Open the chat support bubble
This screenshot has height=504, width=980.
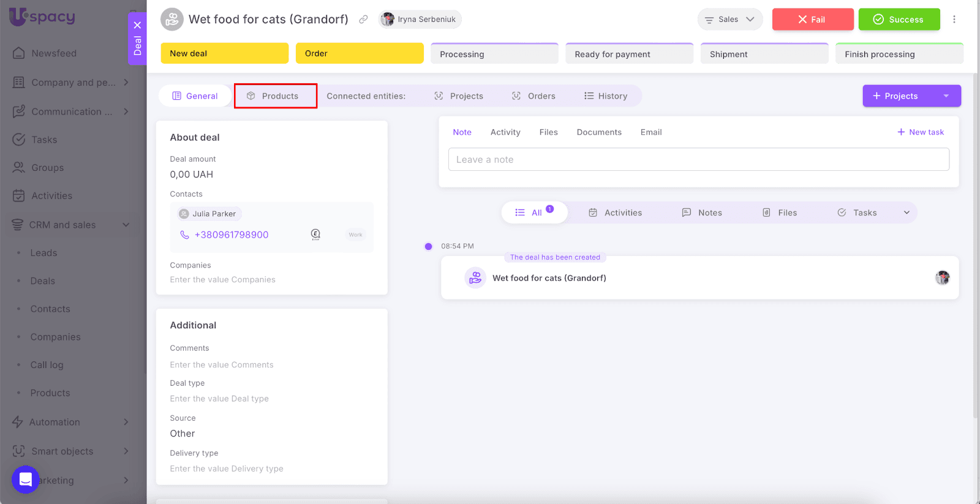point(25,479)
